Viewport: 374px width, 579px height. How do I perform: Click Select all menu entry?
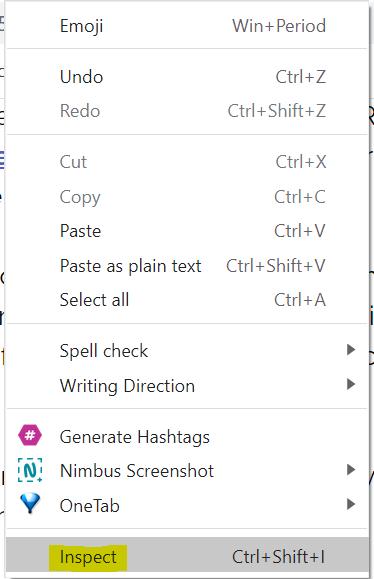click(187, 300)
